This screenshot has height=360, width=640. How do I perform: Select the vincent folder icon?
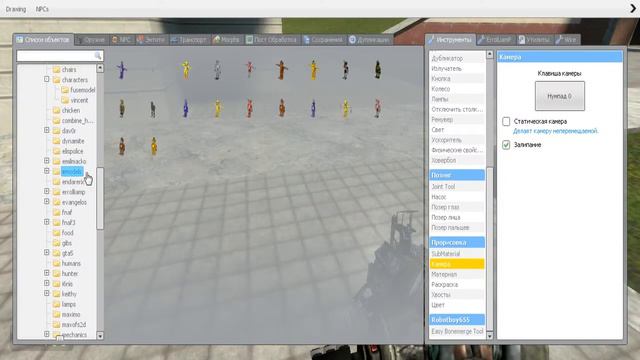[x=65, y=100]
